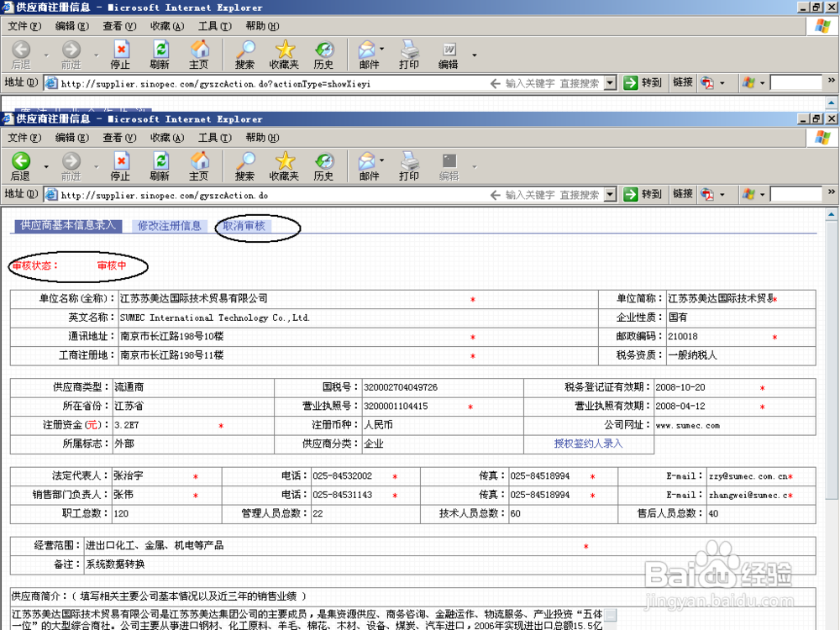Screen dimensions: 840x630
Task: Open 帮助(H) menu in front window
Action: click(x=262, y=138)
